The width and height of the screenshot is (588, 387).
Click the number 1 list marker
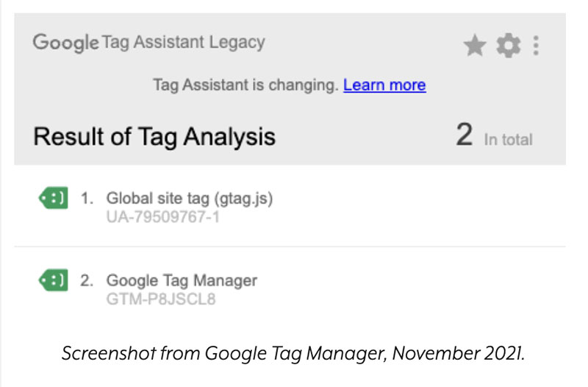(87, 198)
